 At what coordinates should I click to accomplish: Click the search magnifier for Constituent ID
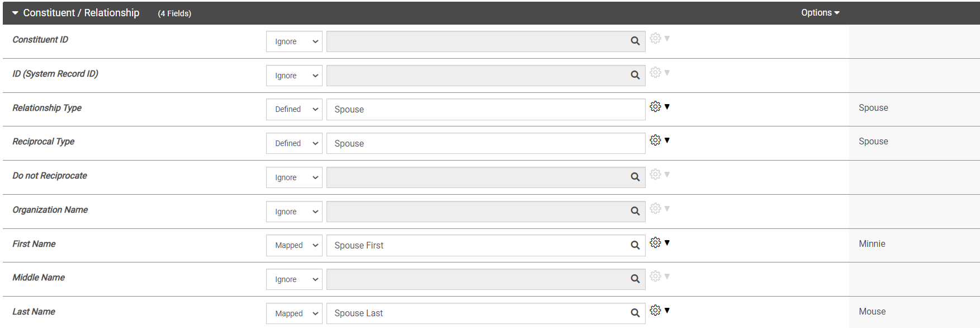635,41
